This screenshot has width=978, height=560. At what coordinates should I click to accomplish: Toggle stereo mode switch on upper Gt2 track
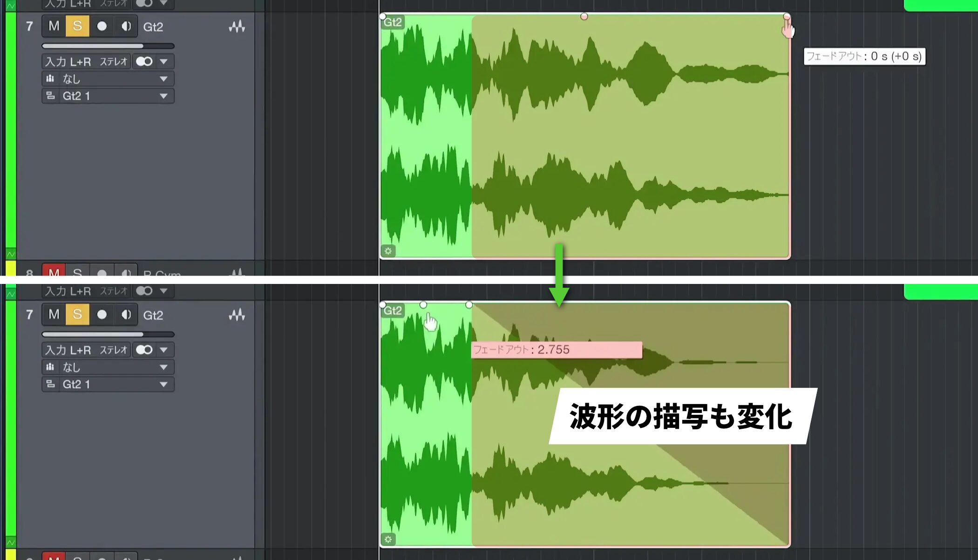144,61
